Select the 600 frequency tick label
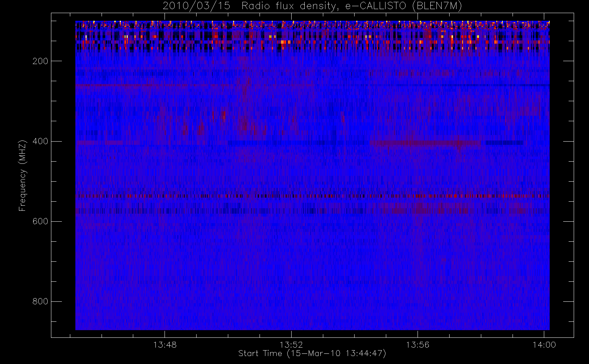The width and height of the screenshot is (589, 364). pos(40,221)
